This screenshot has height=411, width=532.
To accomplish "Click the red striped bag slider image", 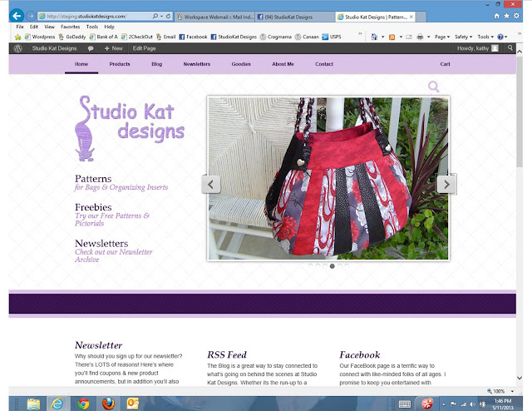I will [328, 179].
